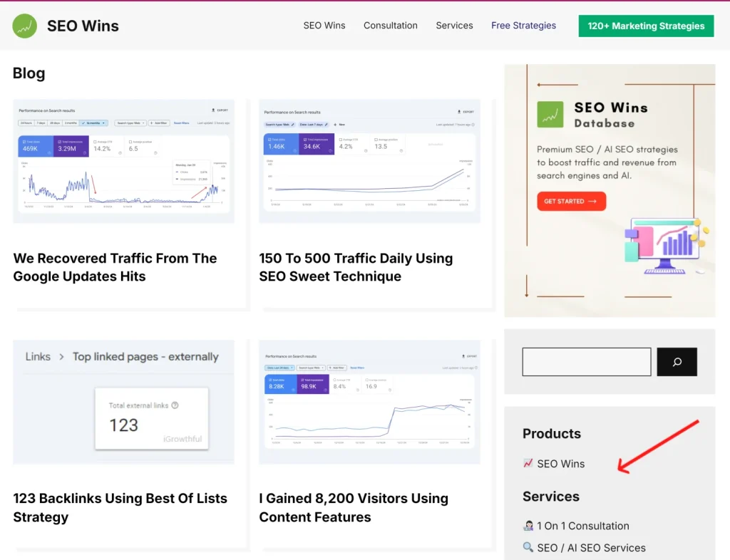Open the post titled I Gained 8,200 Visitors Using Content Features
Screen dimensions: 730x560
coord(354,508)
